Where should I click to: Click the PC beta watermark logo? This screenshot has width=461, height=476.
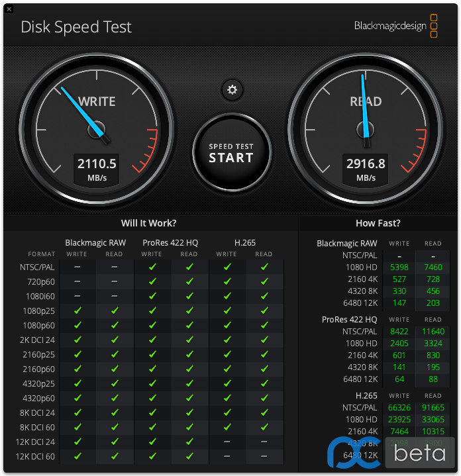click(391, 452)
